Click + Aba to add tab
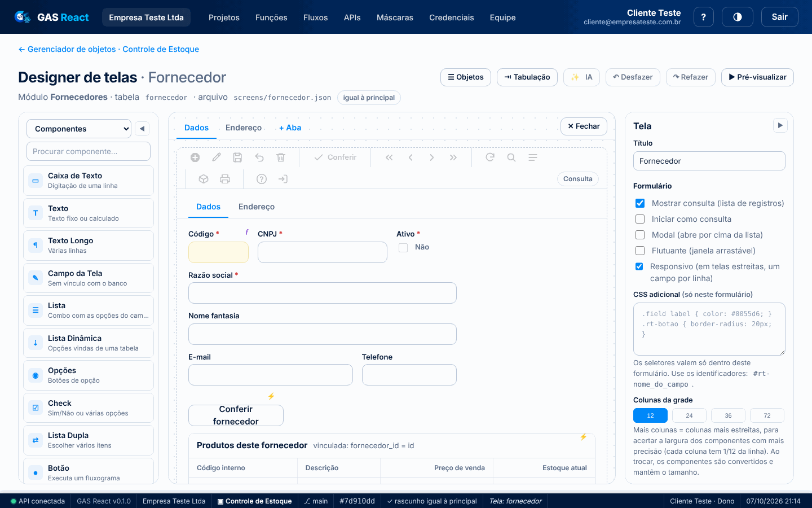The width and height of the screenshot is (812, 508). pos(290,128)
